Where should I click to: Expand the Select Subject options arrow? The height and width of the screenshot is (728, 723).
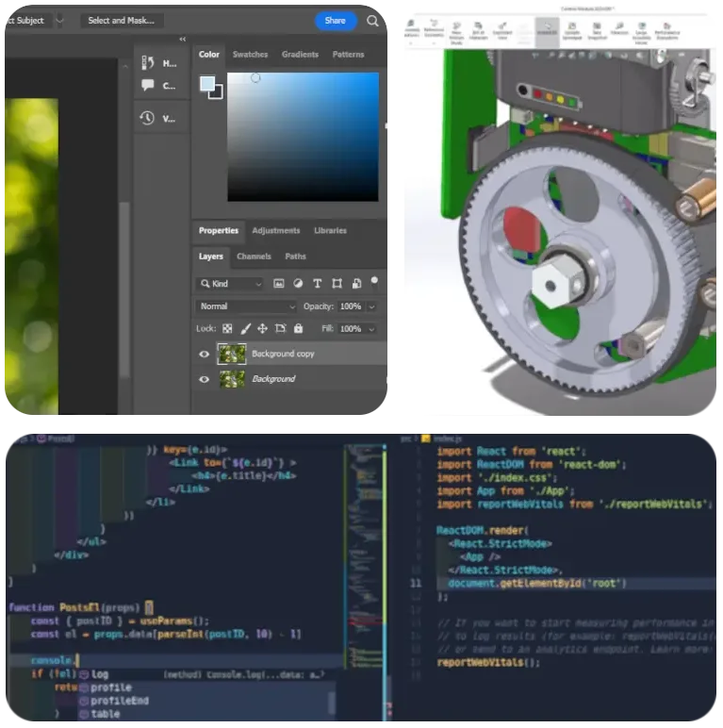click(59, 21)
